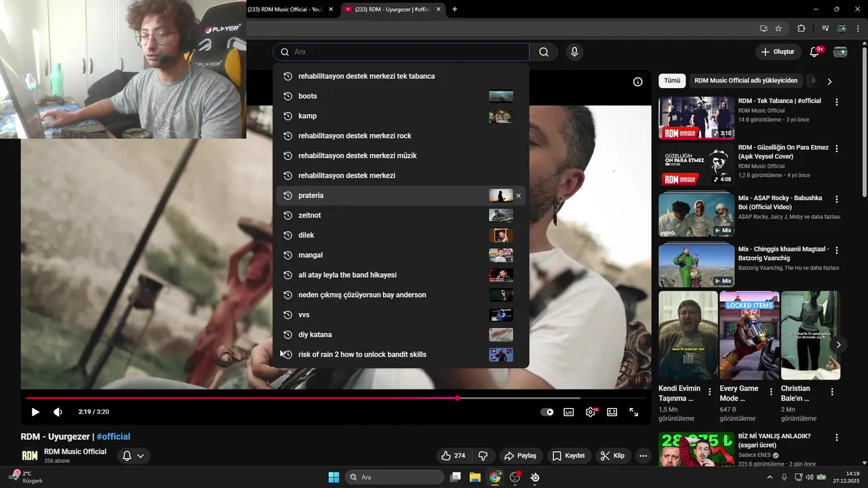Open options for Chinggis khaanii Magtaal mix
The image size is (868, 488).
[837, 250]
